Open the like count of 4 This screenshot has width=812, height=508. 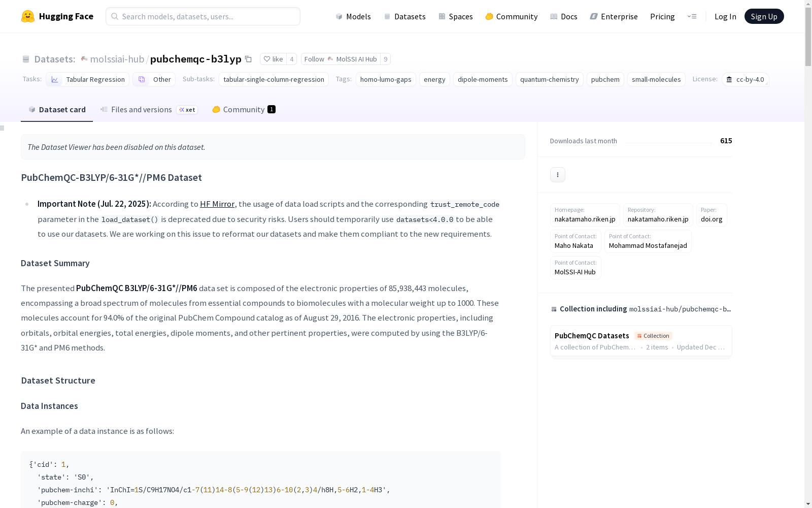click(291, 59)
